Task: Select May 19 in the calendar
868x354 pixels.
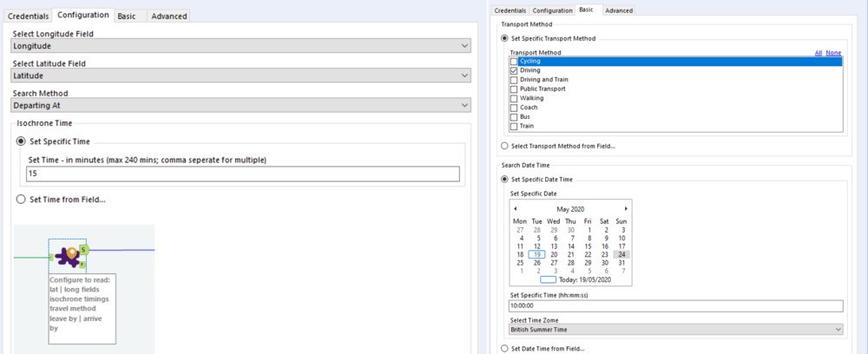Action: tap(537, 254)
